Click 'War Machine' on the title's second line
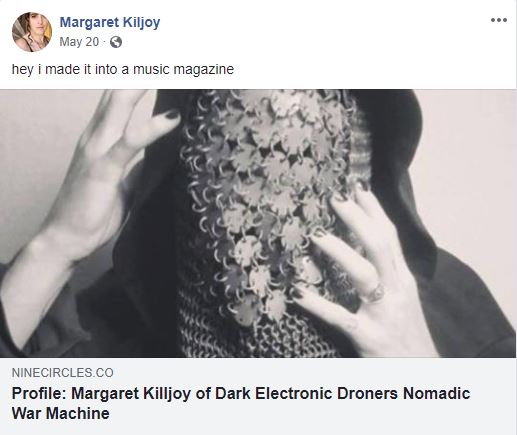 tap(60, 414)
